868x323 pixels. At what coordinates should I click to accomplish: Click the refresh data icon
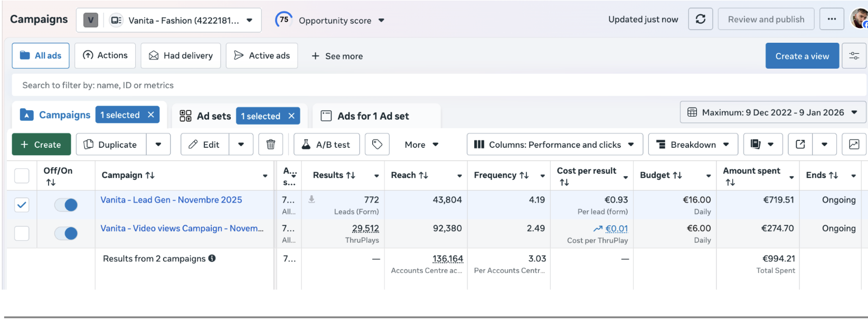click(701, 19)
